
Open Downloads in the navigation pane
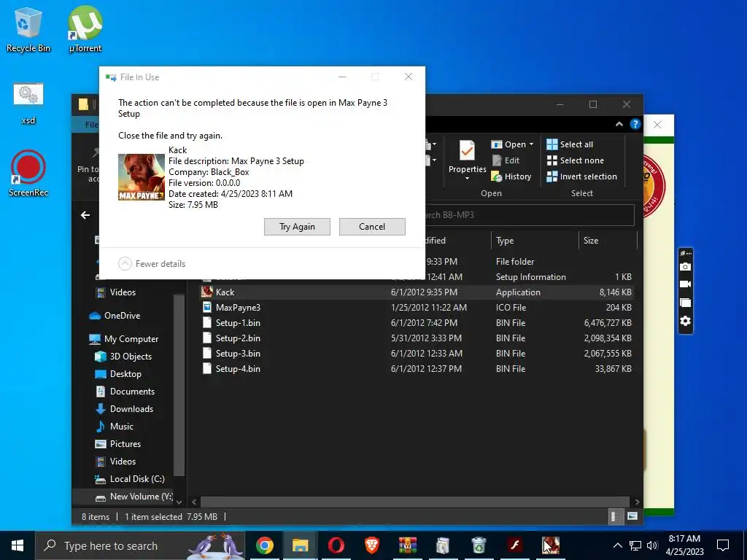124,409
